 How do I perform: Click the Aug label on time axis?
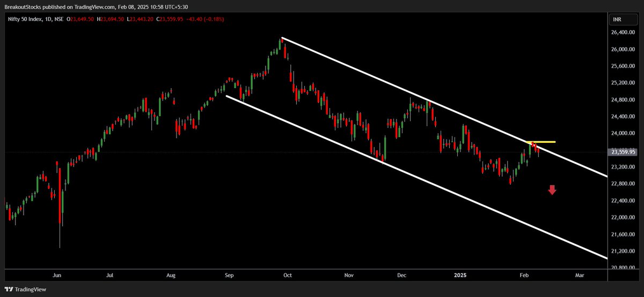coord(171,276)
